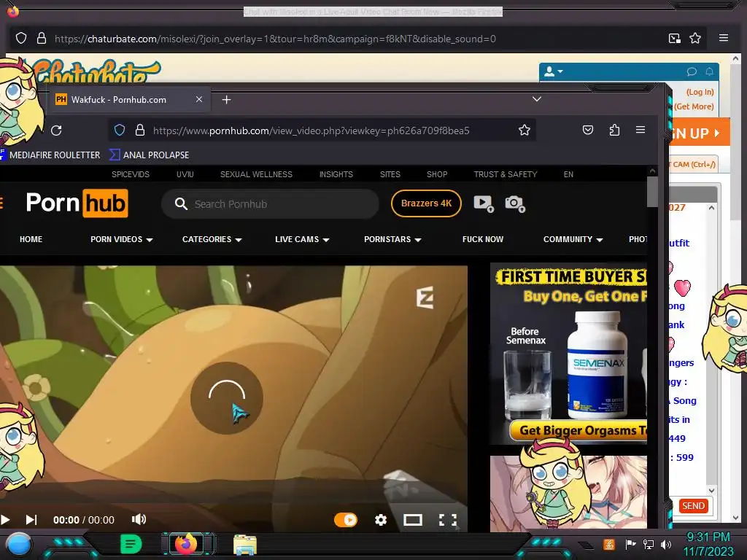Open the front window's Firefox application menu
Image resolution: width=747 pixels, height=560 pixels.
pos(640,130)
